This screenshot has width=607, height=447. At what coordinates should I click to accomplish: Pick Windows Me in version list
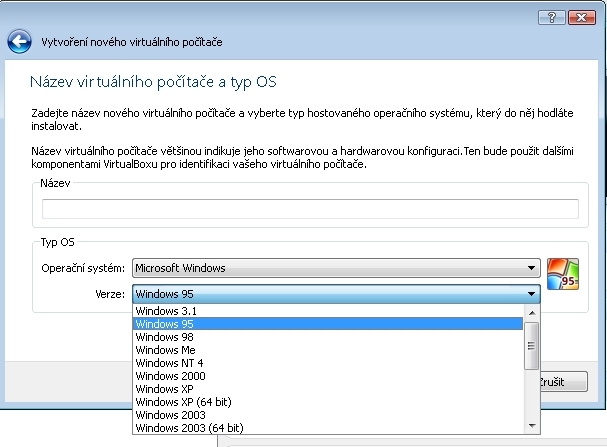[328, 350]
